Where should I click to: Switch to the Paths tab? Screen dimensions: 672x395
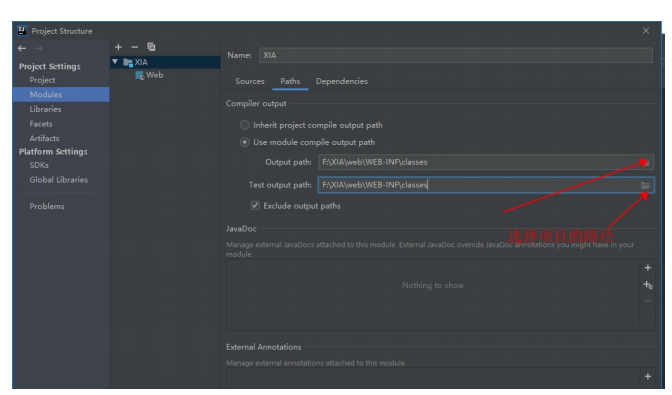pyautogui.click(x=290, y=81)
